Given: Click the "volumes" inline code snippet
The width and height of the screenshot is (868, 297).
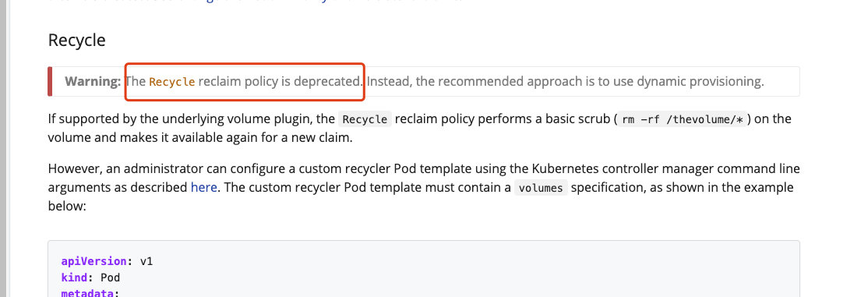Looking at the screenshot, I should (541, 188).
